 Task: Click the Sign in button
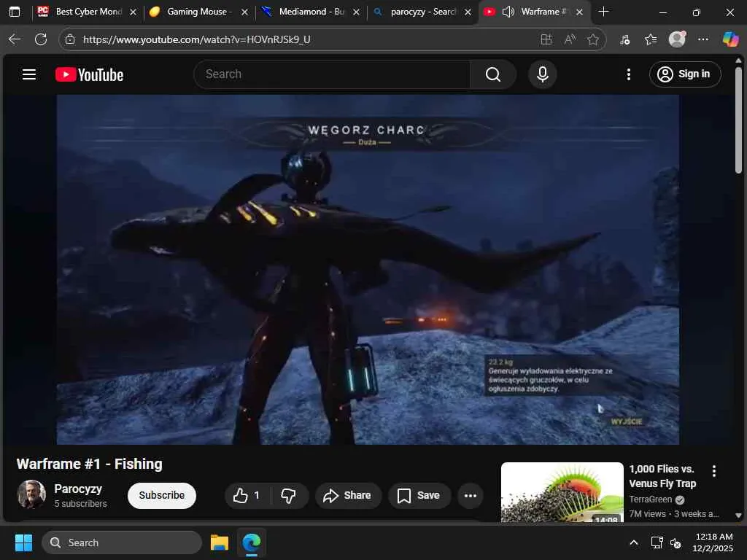[684, 74]
